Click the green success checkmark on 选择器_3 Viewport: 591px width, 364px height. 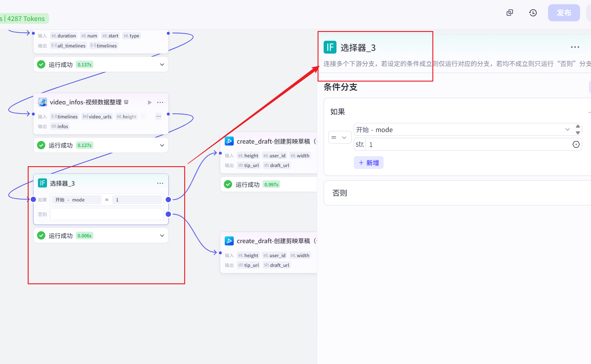(41, 235)
